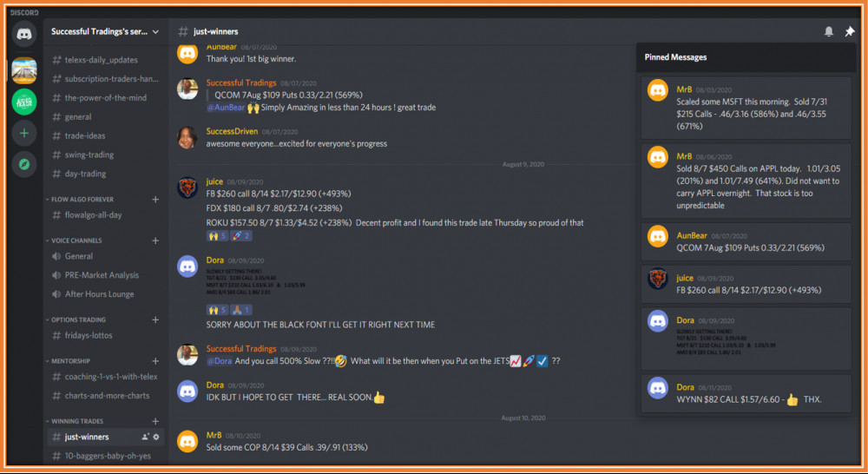Select the green server icon

(23, 102)
